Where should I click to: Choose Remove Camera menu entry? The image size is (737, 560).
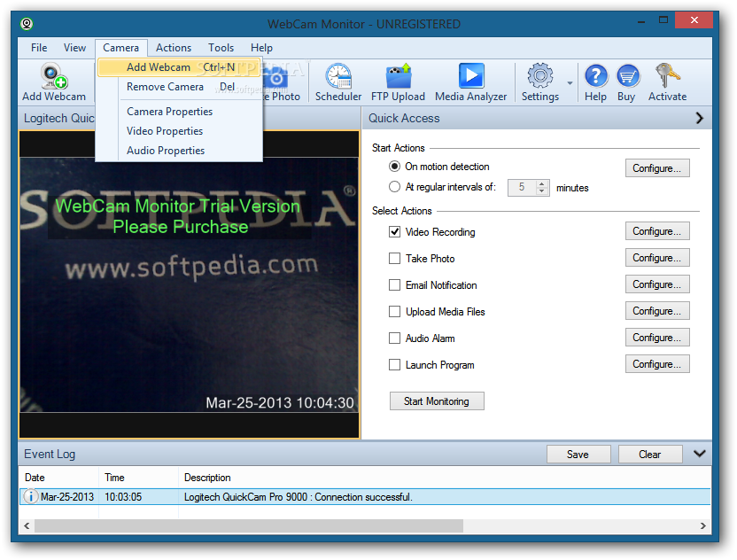click(179, 87)
